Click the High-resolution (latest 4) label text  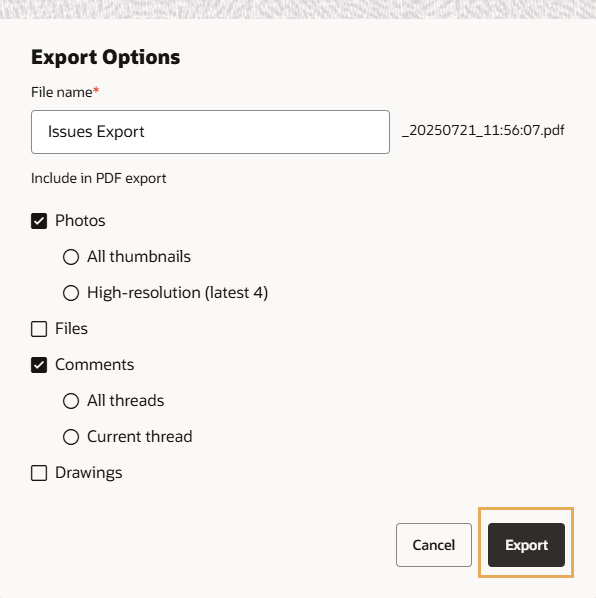pos(178,293)
